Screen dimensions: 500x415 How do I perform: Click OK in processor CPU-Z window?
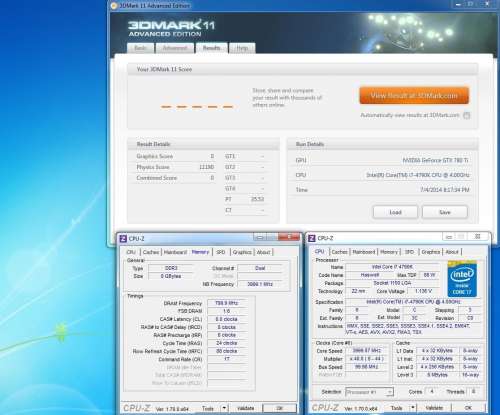[468, 408]
